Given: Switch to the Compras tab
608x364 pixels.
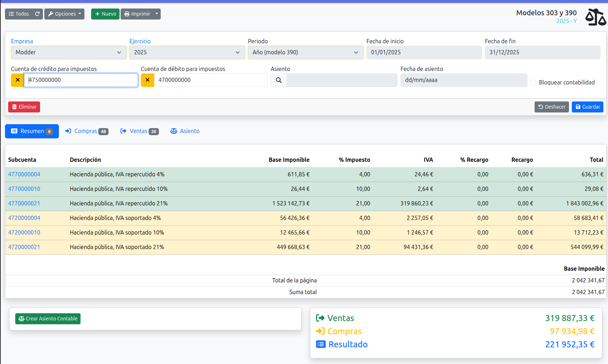Looking at the screenshot, I should [x=87, y=131].
